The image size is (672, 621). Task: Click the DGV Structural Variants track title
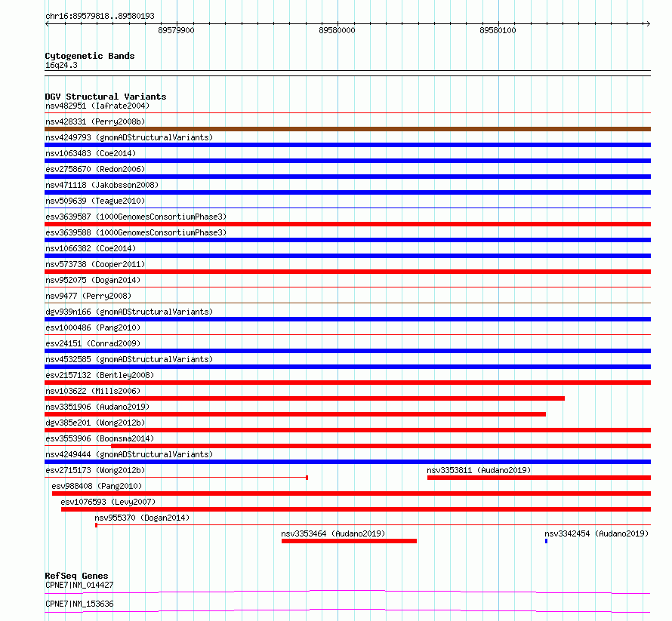click(106, 97)
